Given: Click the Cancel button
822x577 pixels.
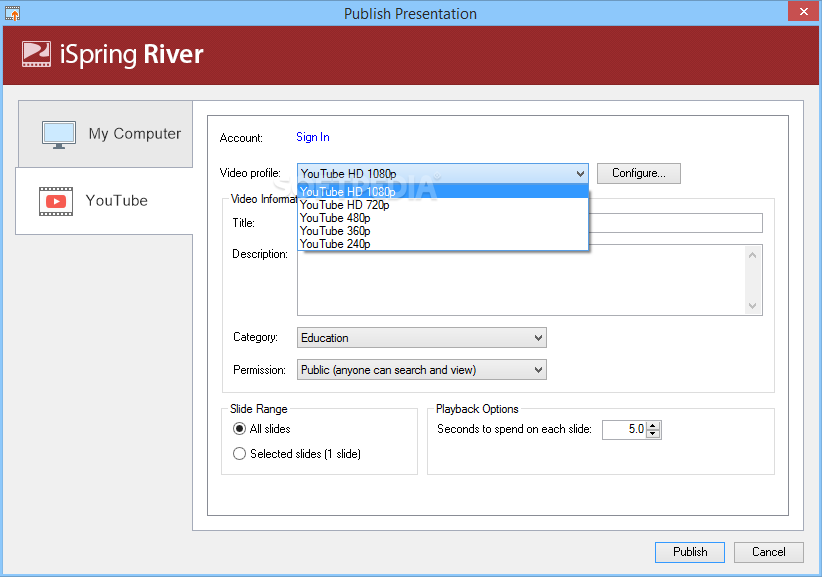Looking at the screenshot, I should click(769, 552).
